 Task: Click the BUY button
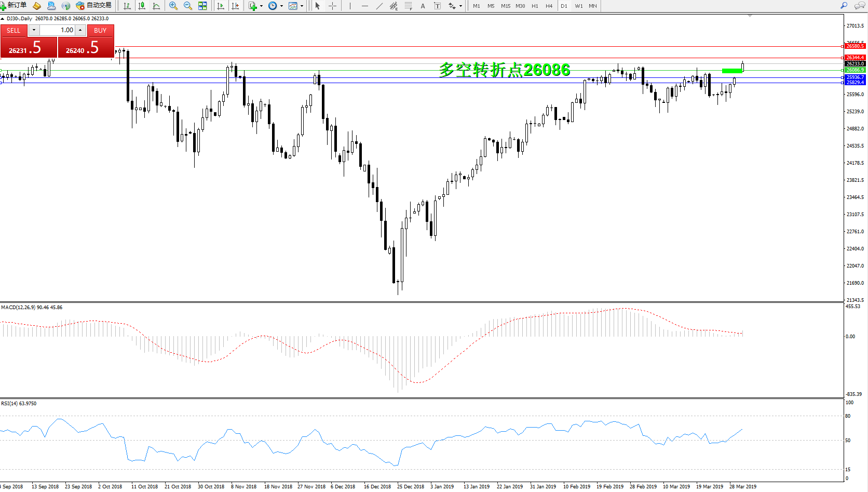point(100,31)
